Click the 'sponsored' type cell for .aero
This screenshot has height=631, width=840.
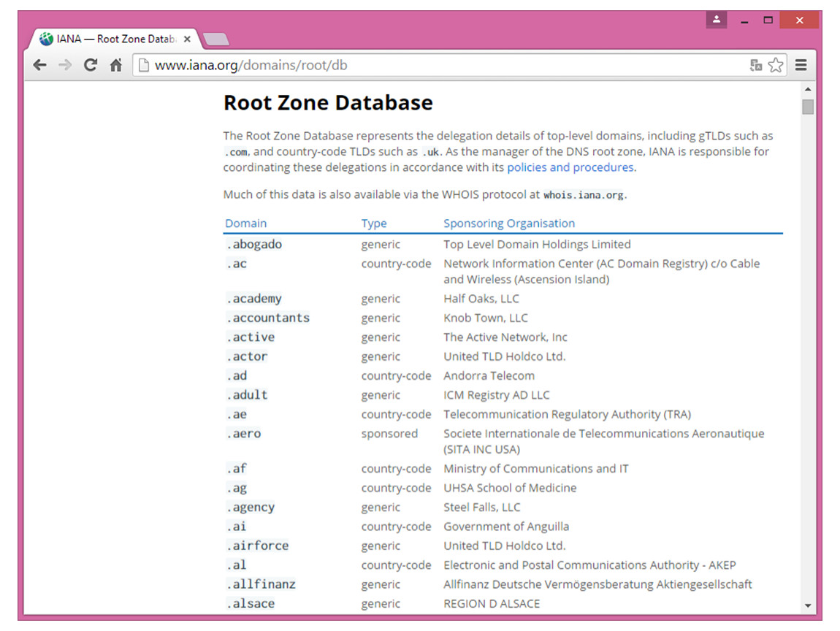(x=389, y=433)
